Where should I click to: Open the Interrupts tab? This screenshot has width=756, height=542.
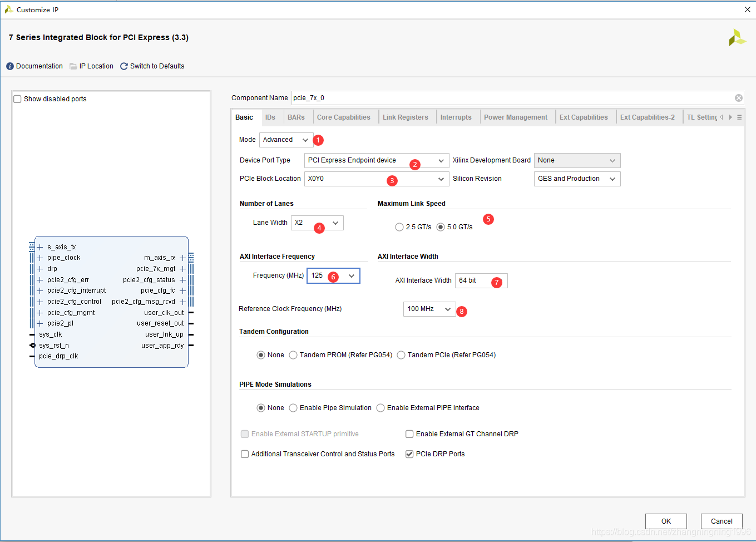point(456,117)
